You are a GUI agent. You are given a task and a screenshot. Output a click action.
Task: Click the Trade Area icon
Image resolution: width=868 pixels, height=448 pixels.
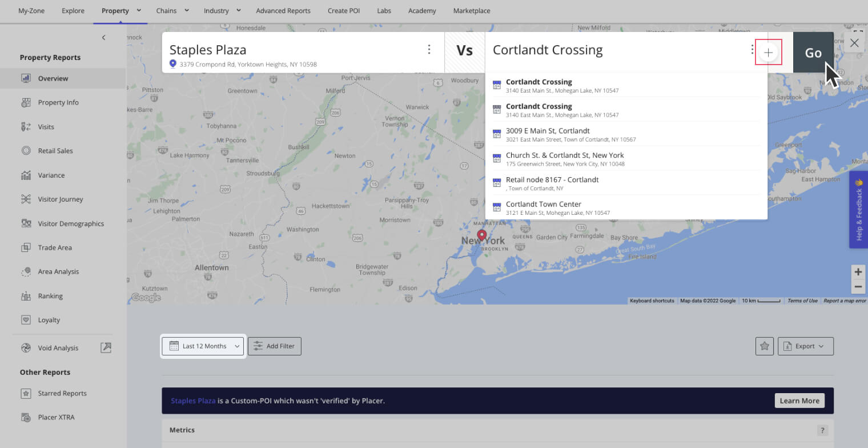coord(26,247)
